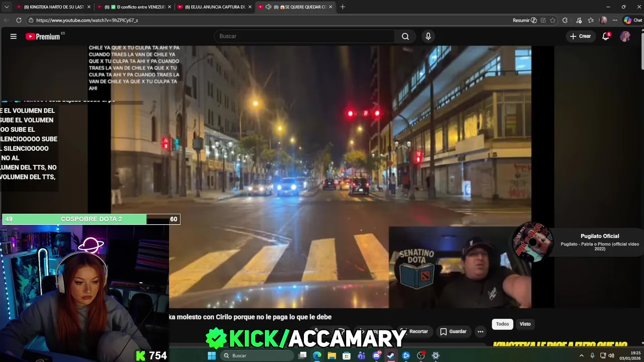Click the YouTube URL address bar
This screenshot has width=644, height=362.
click(267, 20)
